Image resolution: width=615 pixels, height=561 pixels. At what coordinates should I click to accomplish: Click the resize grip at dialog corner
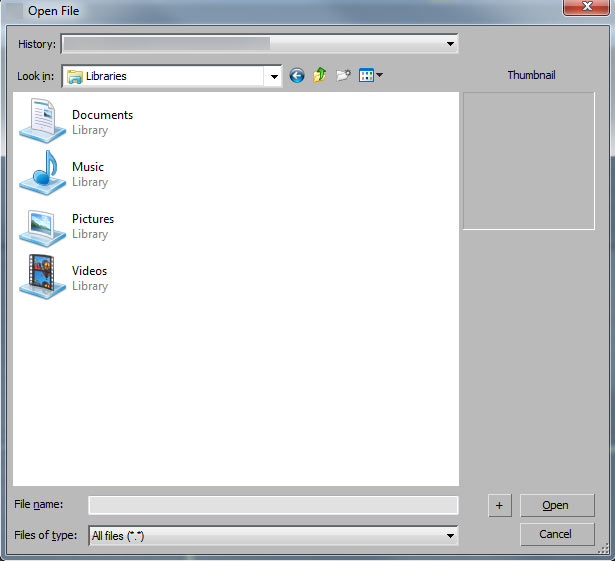(603, 549)
